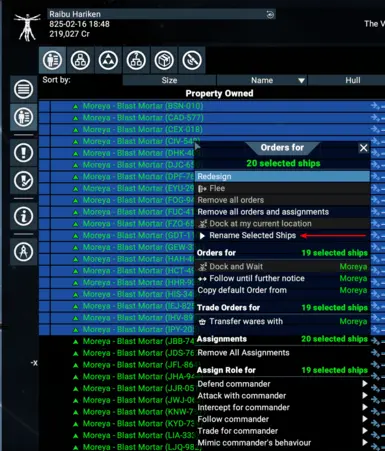Click the pin arrow icon on Orders menu
Viewport: 385px width, 451px height.
pyautogui.click(x=197, y=147)
